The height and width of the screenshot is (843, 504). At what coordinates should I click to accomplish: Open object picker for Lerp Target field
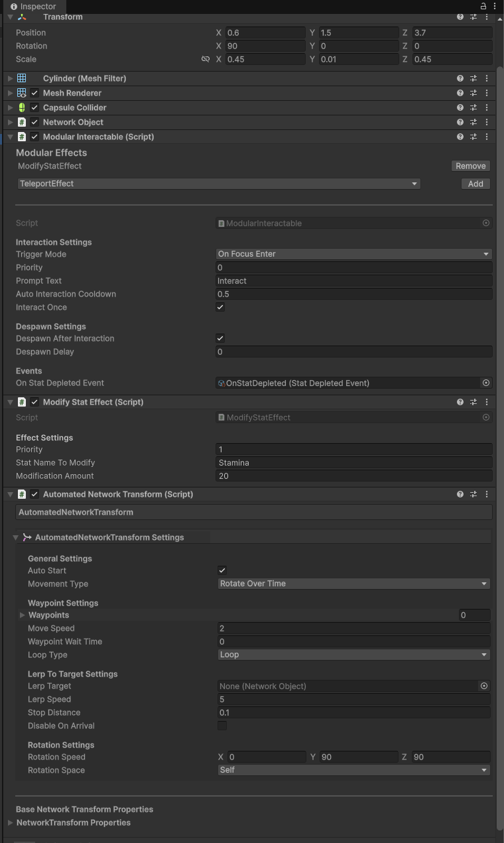[x=484, y=686]
